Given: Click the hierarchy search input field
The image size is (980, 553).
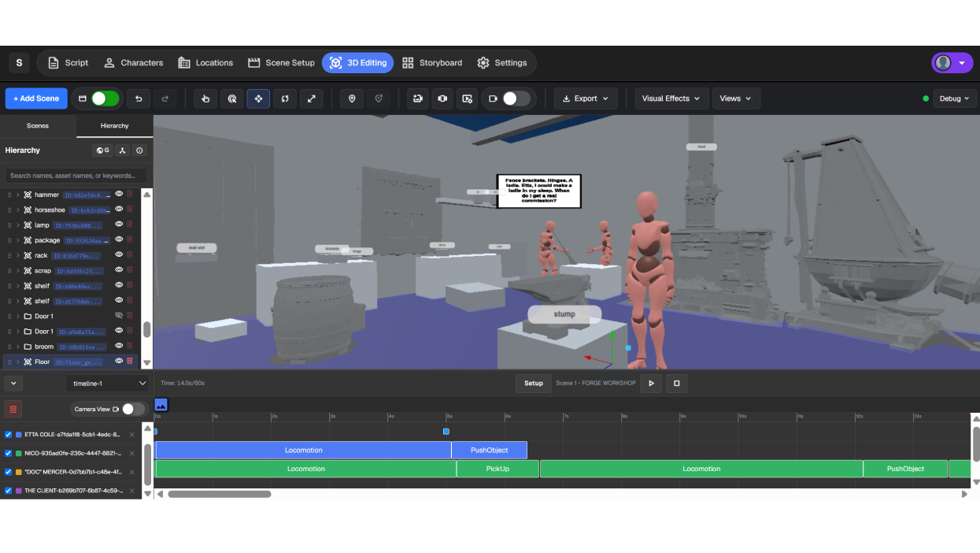Looking at the screenshot, I should pyautogui.click(x=76, y=176).
